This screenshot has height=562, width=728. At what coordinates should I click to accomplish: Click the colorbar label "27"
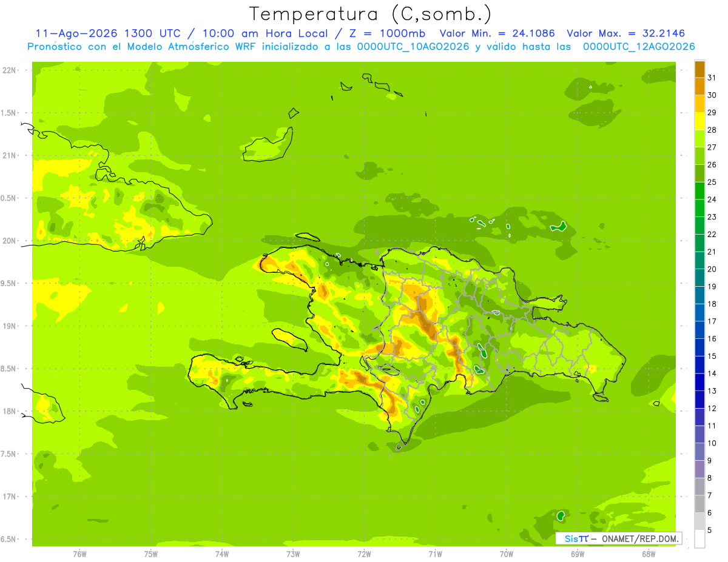click(x=712, y=147)
